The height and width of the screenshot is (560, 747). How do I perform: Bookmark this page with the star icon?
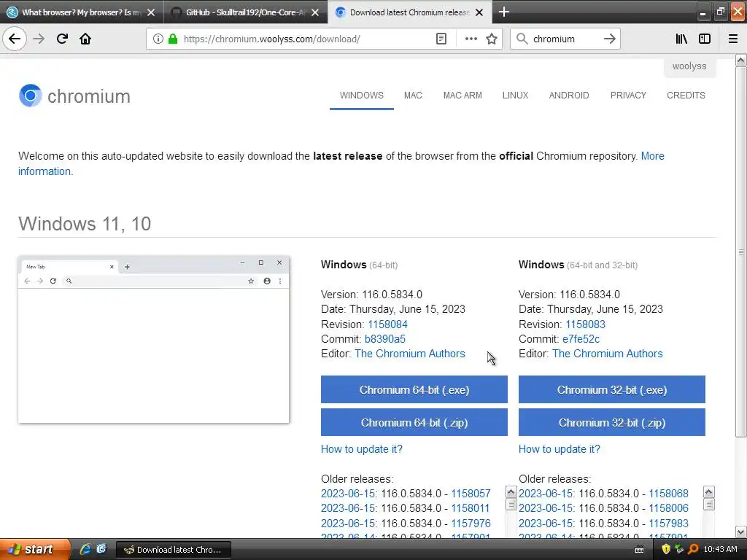492,39
